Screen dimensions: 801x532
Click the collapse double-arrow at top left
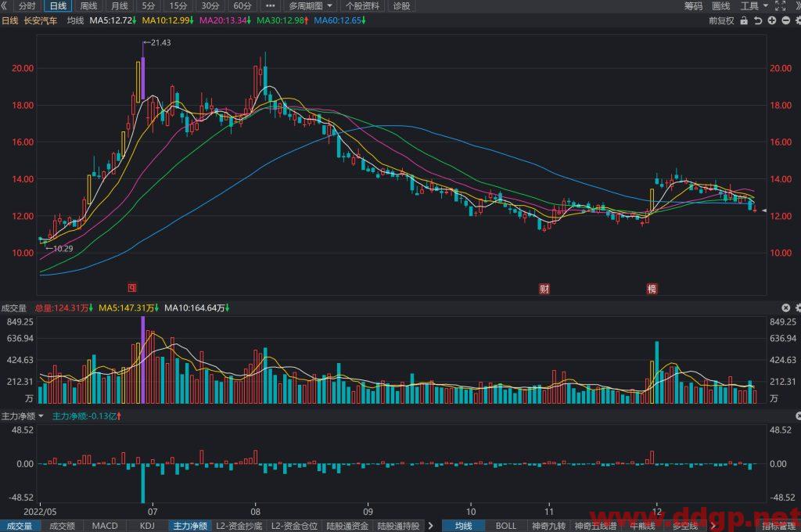5,5
